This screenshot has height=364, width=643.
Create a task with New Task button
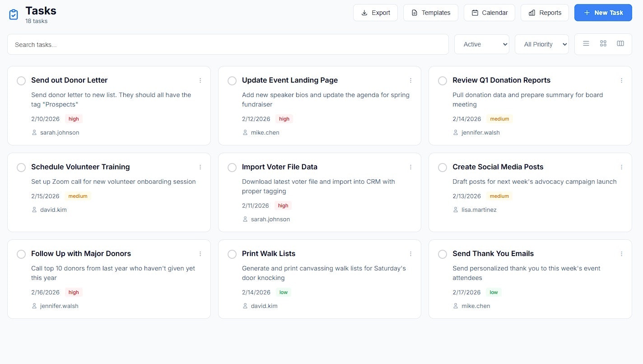[x=603, y=13]
